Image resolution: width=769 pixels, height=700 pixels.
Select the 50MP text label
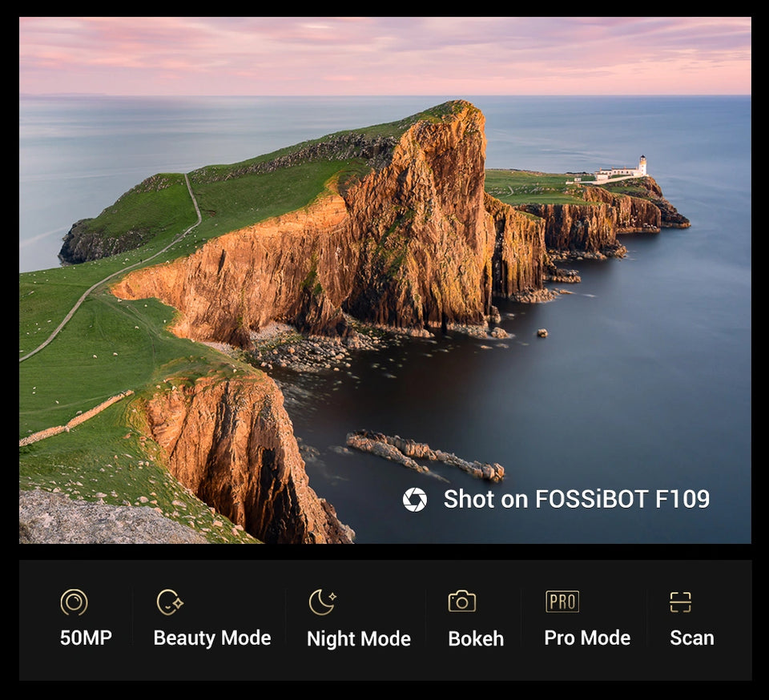pyautogui.click(x=86, y=638)
